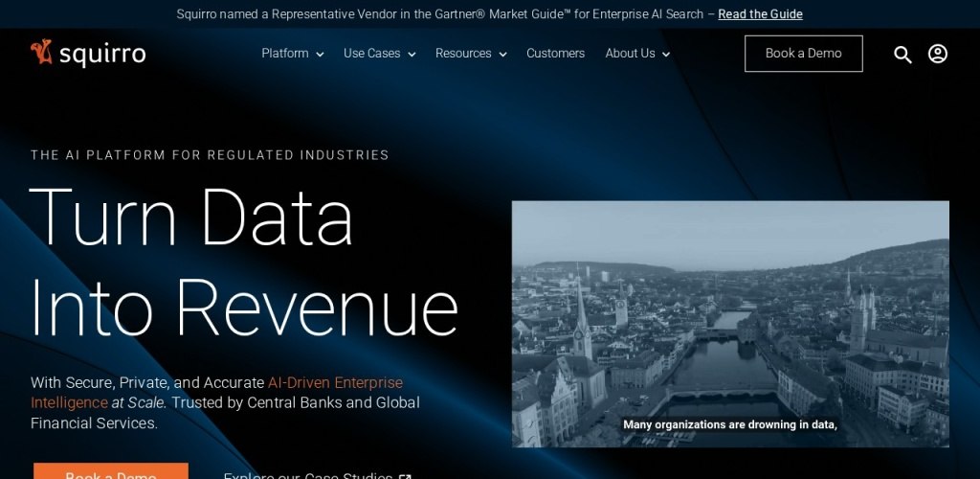Click the user account profile icon

[938, 54]
